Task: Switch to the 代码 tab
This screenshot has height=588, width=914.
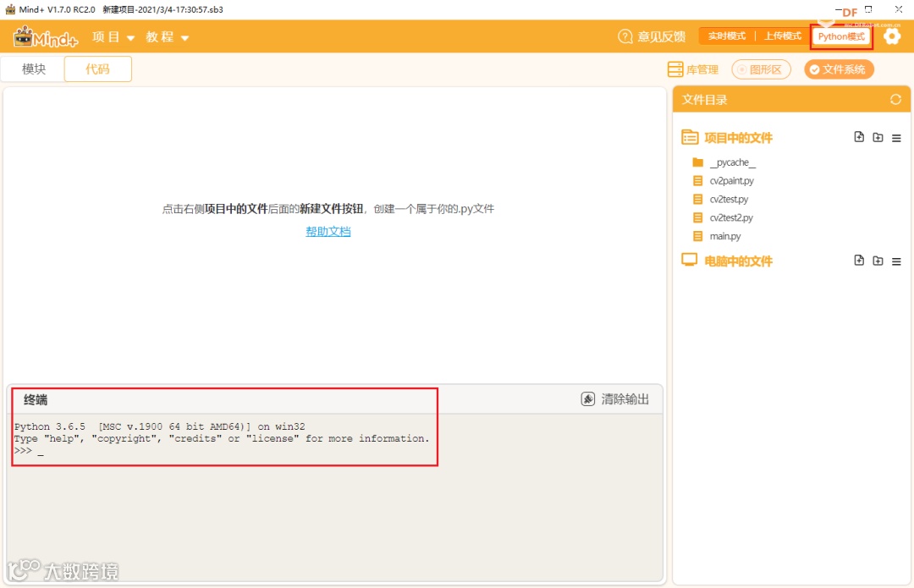Action: coord(98,69)
